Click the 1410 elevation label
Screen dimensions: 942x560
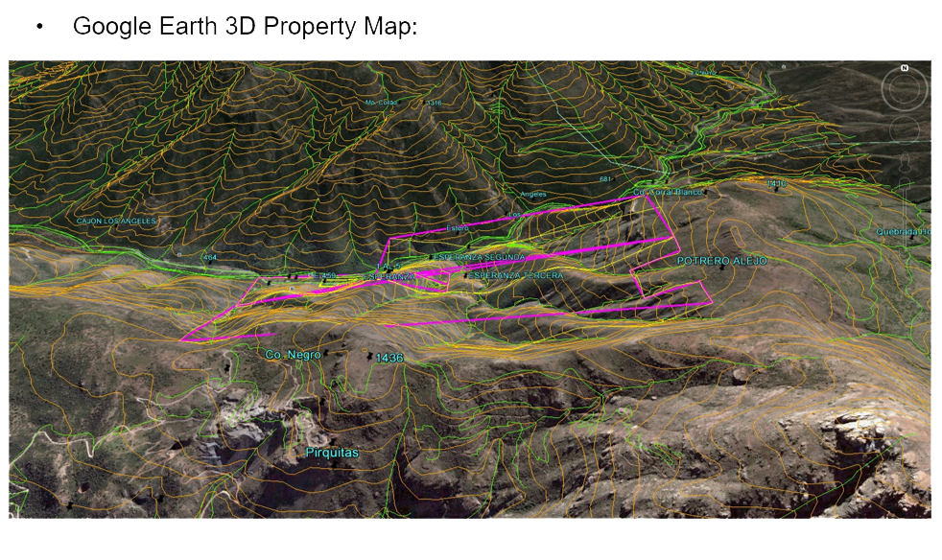click(x=776, y=183)
